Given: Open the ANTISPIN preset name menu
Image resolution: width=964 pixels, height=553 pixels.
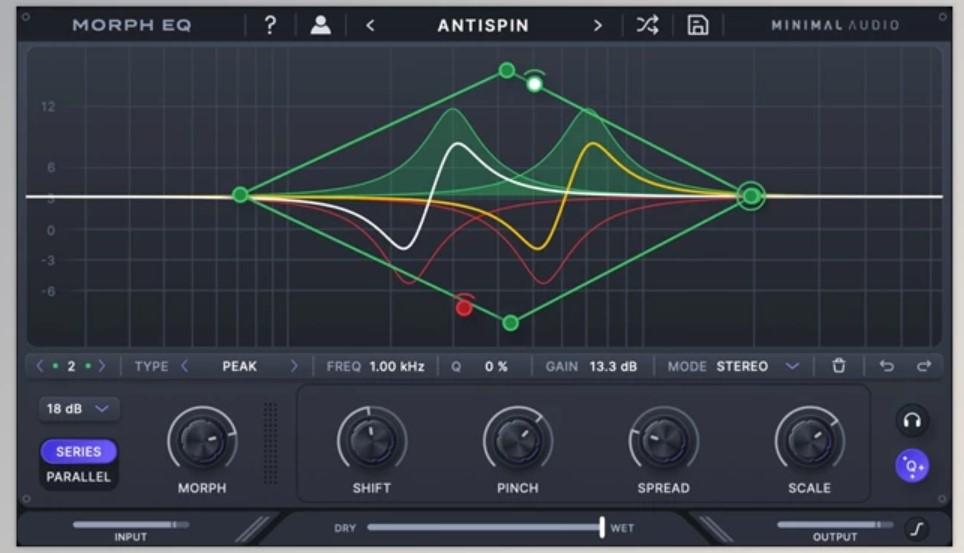Looking at the screenshot, I should (x=483, y=26).
